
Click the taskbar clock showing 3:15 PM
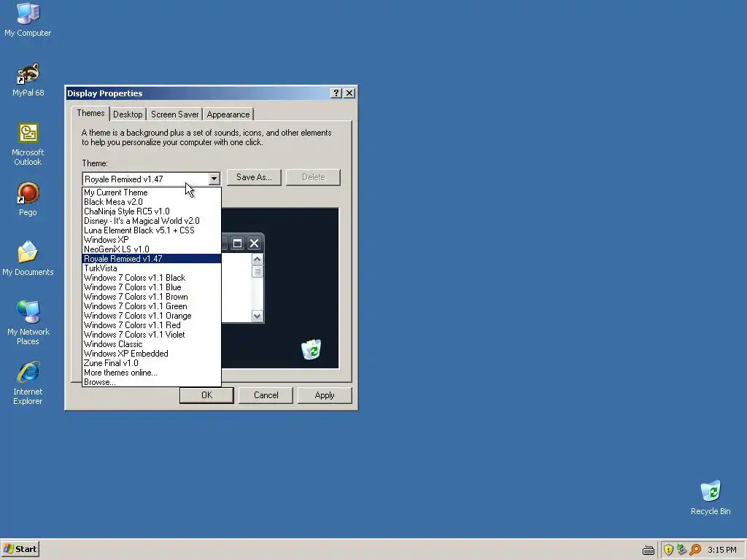pyautogui.click(x=721, y=550)
